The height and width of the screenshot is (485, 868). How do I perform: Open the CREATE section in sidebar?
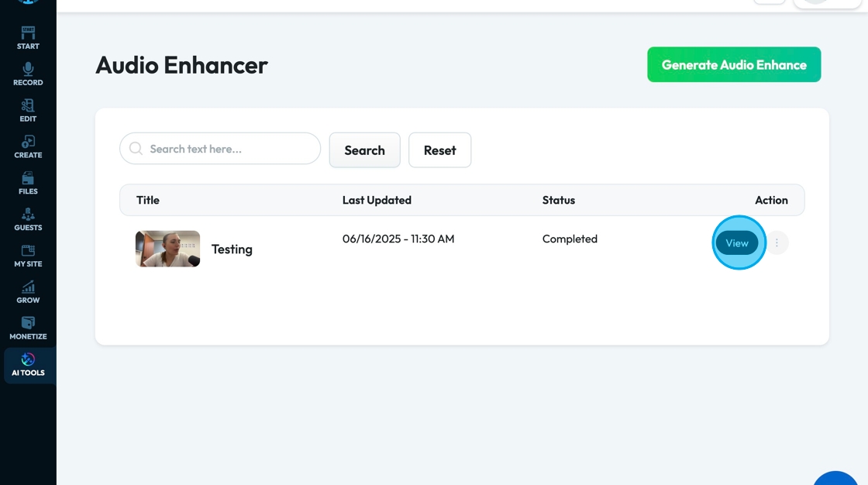[x=28, y=146]
